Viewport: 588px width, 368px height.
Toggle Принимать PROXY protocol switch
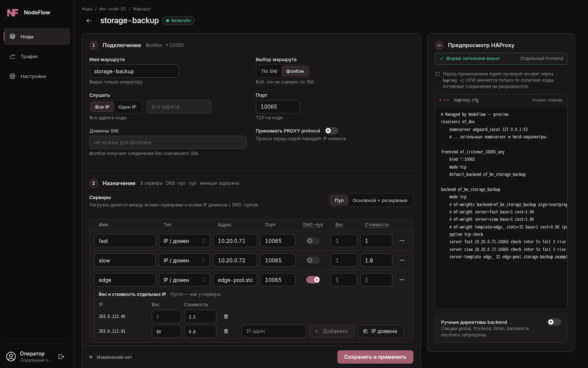(331, 131)
